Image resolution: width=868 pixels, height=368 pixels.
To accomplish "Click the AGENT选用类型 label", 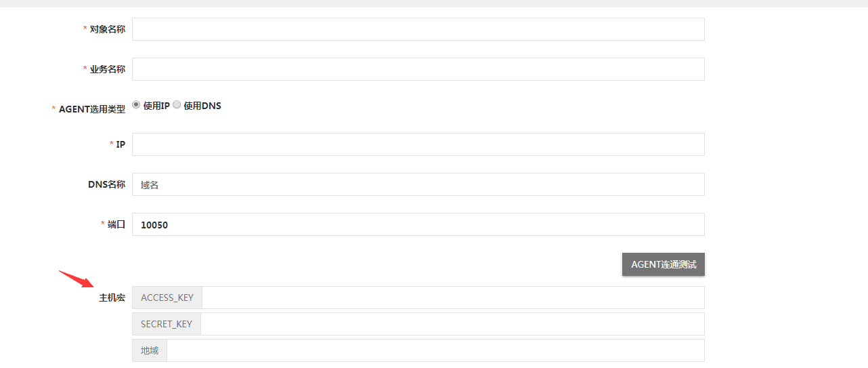I will click(92, 109).
